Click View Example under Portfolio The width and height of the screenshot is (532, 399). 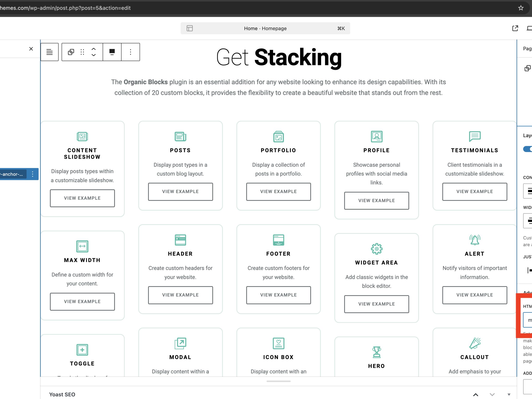[x=278, y=192]
